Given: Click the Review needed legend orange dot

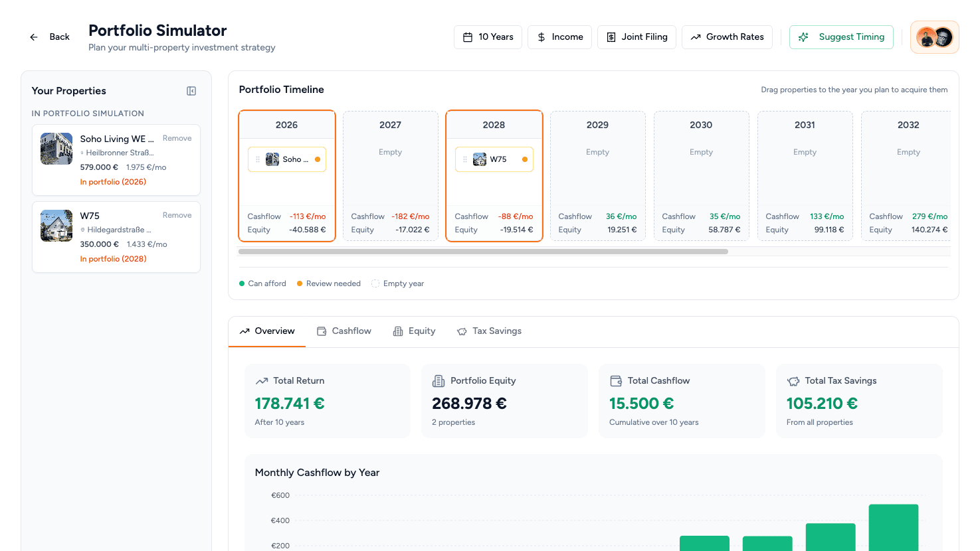Looking at the screenshot, I should point(300,283).
